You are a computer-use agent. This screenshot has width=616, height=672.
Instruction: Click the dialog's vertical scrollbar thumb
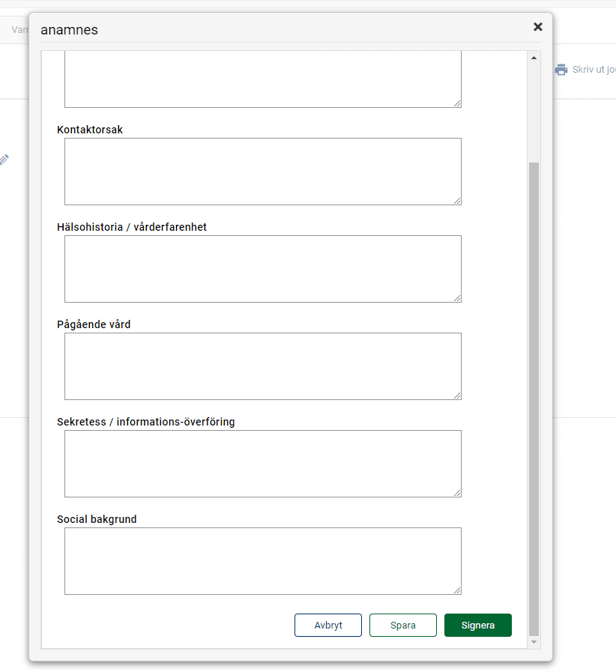coord(534,399)
